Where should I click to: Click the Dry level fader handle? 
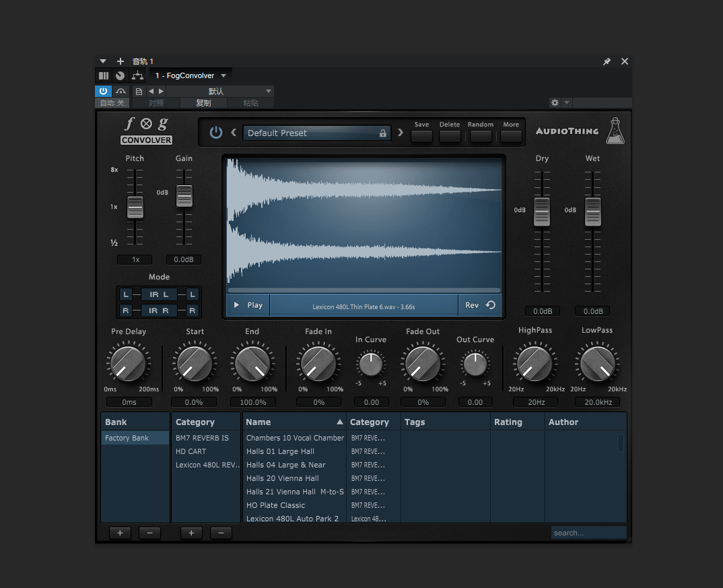tap(542, 211)
